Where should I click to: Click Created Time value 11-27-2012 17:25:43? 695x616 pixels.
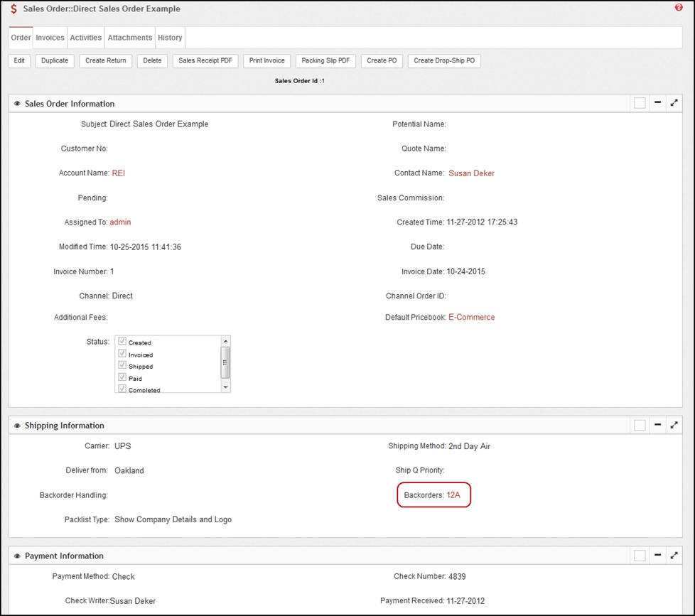482,222
